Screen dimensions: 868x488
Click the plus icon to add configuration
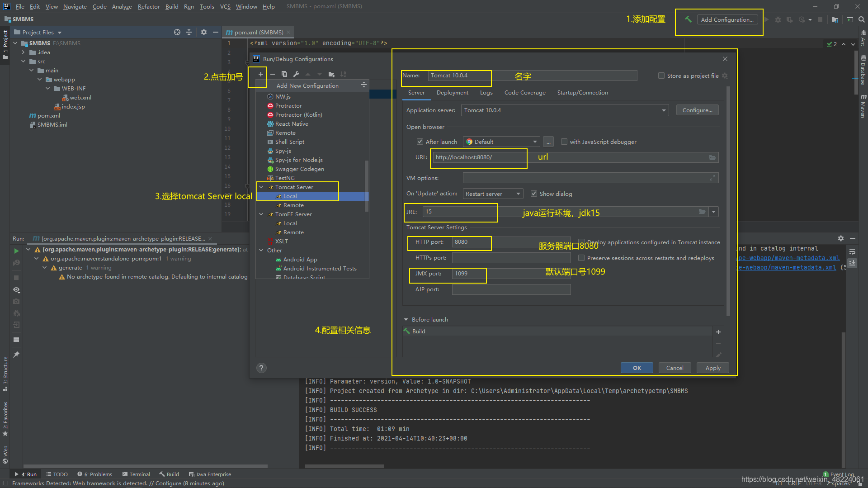(x=260, y=74)
